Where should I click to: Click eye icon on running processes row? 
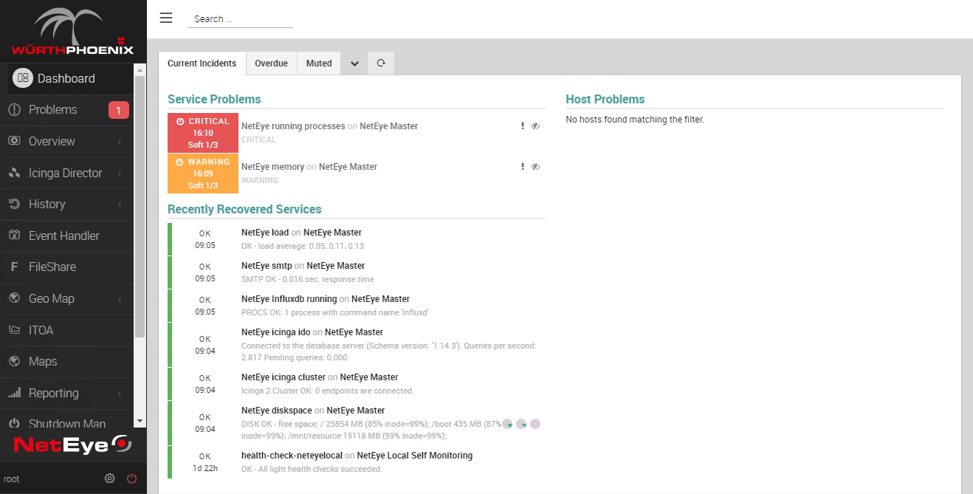coord(536,126)
